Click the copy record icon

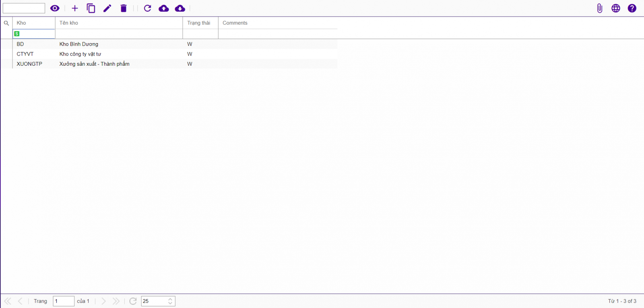[91, 8]
